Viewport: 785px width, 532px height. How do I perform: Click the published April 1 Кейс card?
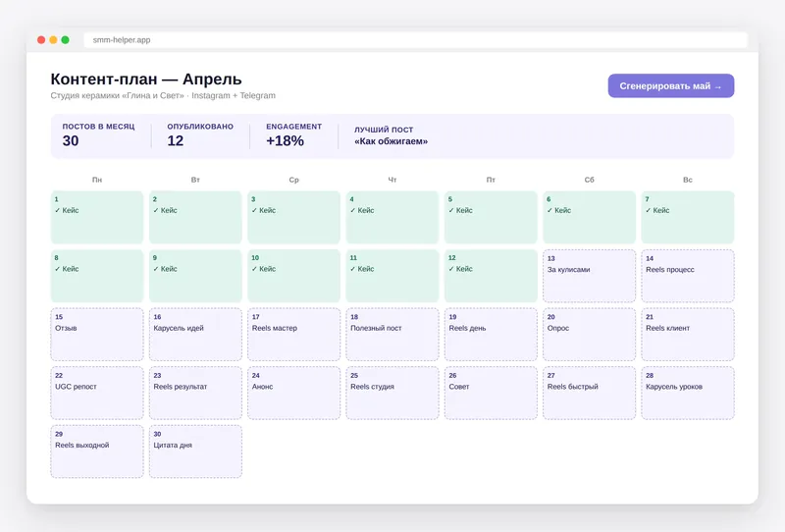(x=97, y=217)
